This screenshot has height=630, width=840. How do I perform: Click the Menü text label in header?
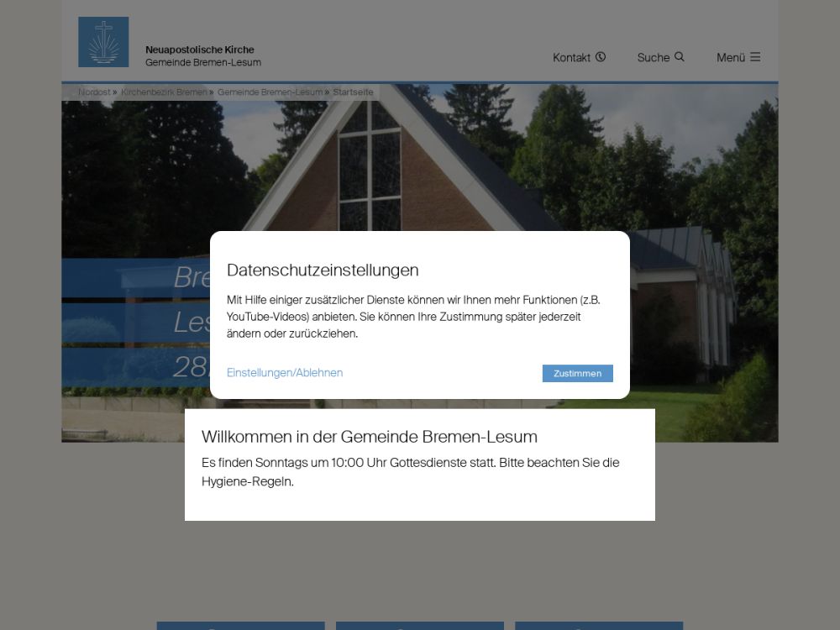coord(730,58)
